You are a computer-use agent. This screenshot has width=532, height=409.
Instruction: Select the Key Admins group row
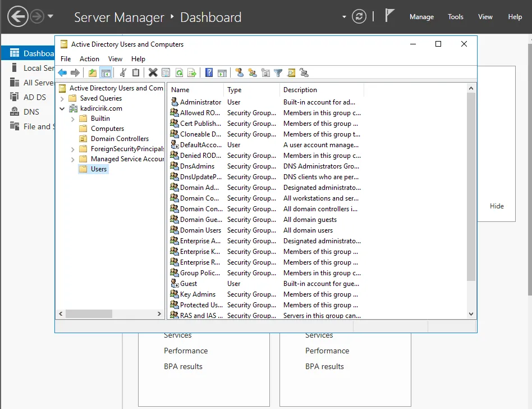tap(265, 294)
